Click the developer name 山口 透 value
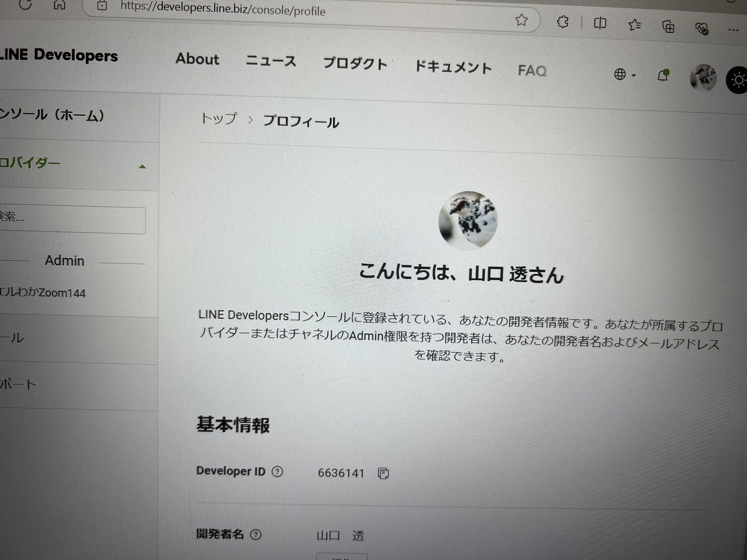Image resolution: width=747 pixels, height=560 pixels. click(340, 536)
